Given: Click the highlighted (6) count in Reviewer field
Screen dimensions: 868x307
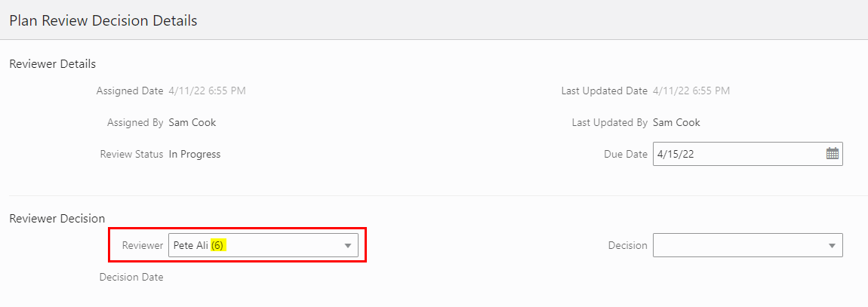Looking at the screenshot, I should click(x=217, y=245).
